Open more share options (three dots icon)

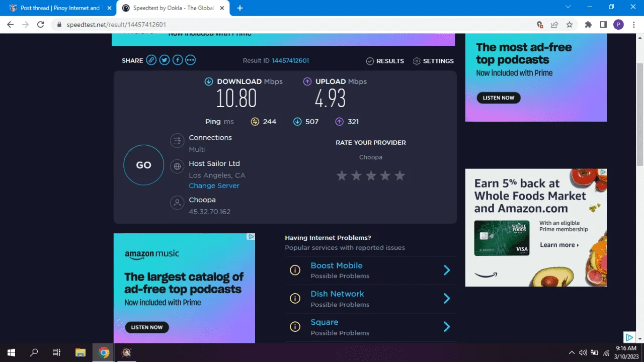190,60
